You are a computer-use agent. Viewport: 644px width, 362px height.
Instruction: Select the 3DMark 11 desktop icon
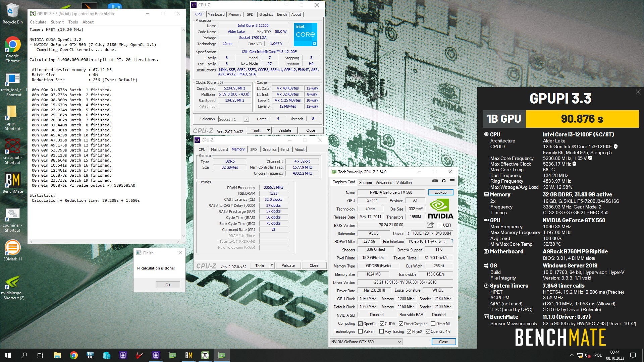pyautogui.click(x=13, y=251)
